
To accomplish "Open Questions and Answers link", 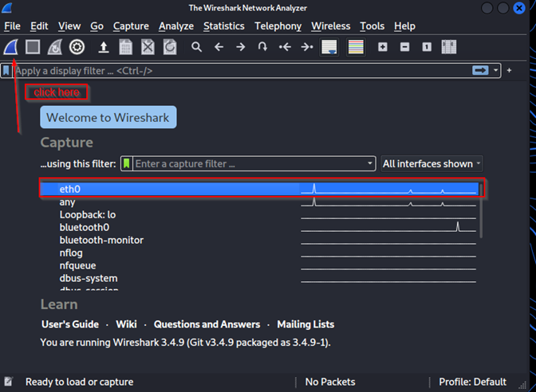I will [x=207, y=324].
